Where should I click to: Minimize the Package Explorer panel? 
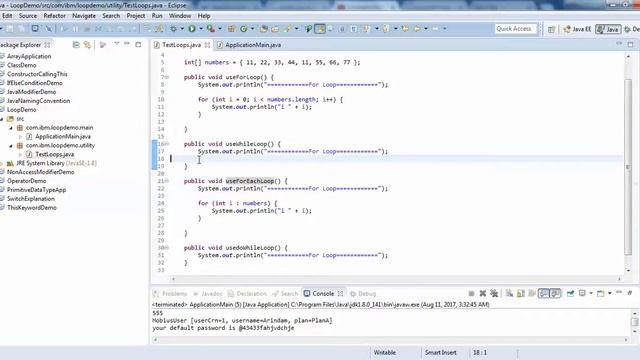coord(127,43)
